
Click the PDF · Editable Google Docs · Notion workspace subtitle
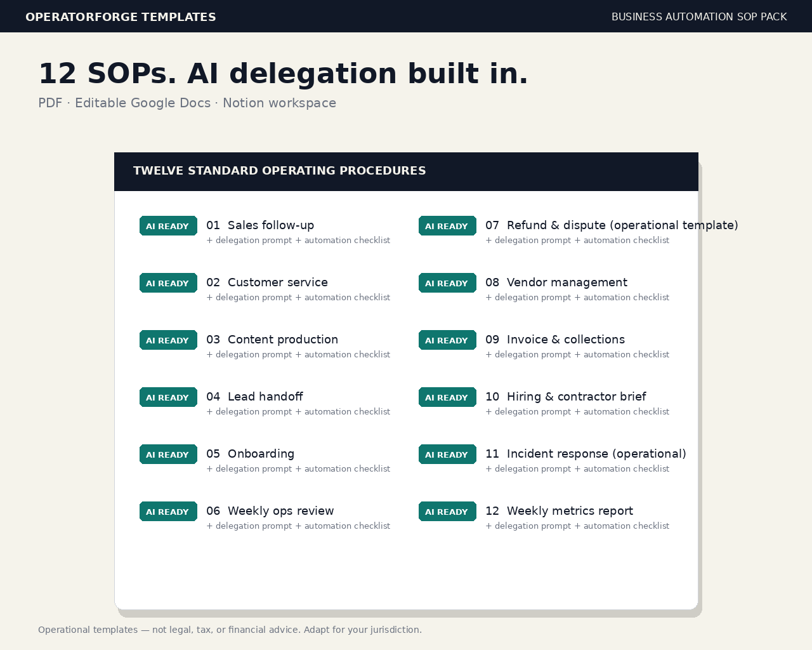(187, 103)
